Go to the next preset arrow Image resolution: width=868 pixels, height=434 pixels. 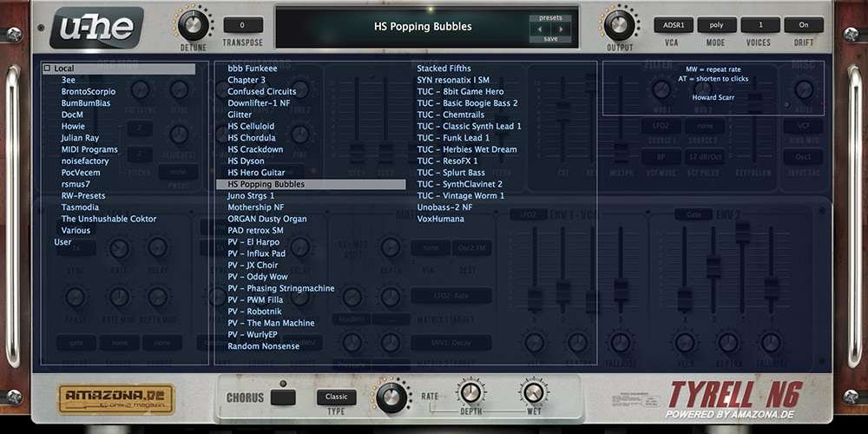[562, 28]
